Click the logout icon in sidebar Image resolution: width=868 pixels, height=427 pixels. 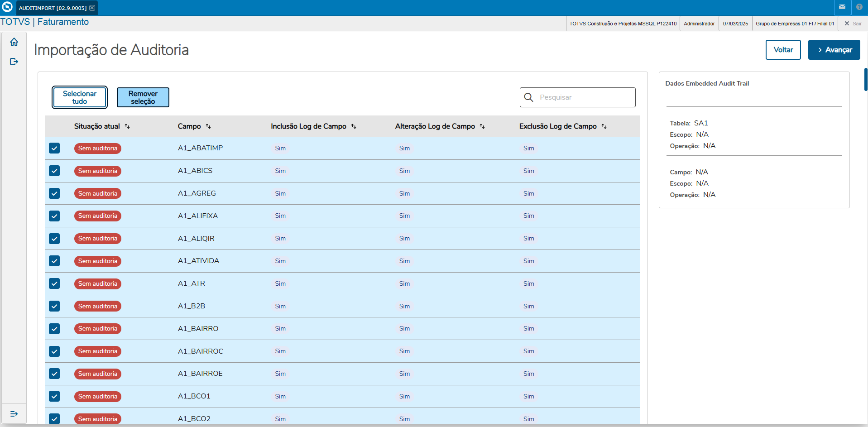(14, 62)
